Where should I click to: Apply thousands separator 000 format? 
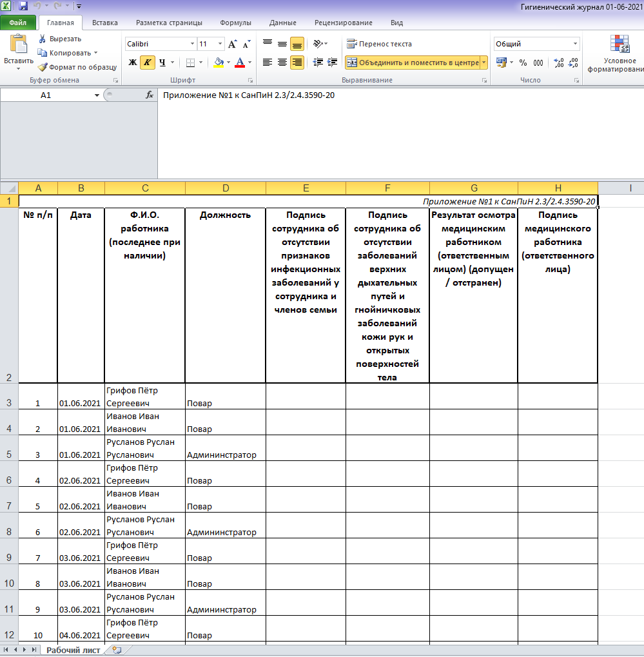point(538,63)
